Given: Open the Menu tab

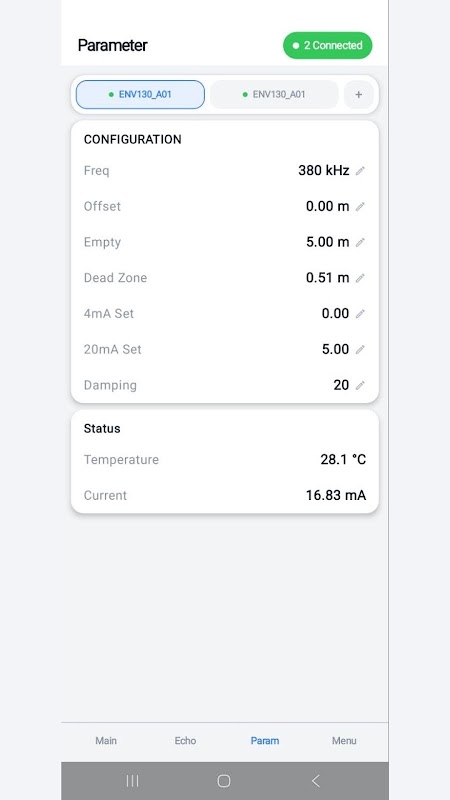Looking at the screenshot, I should (x=344, y=740).
